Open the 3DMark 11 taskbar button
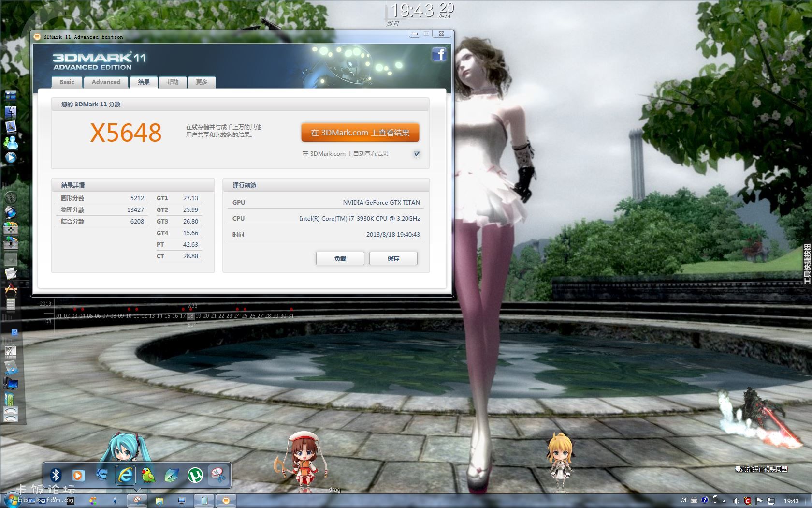The width and height of the screenshot is (812, 508). point(226,501)
